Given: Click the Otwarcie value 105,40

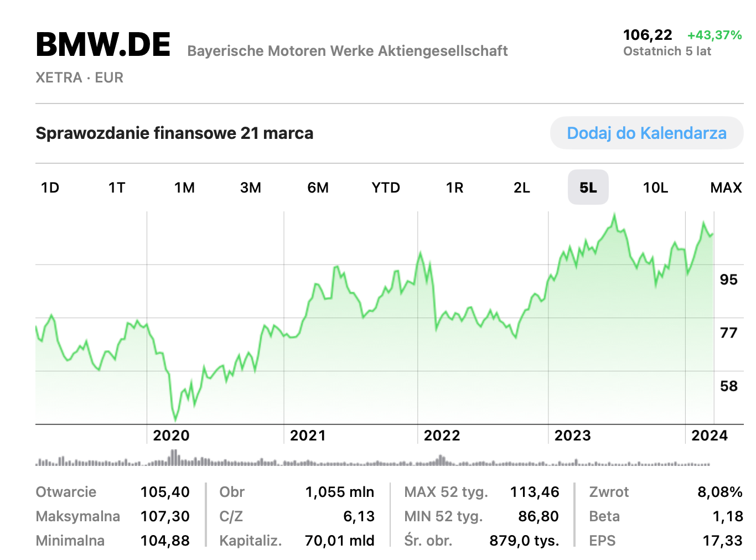Looking at the screenshot, I should tap(165, 492).
